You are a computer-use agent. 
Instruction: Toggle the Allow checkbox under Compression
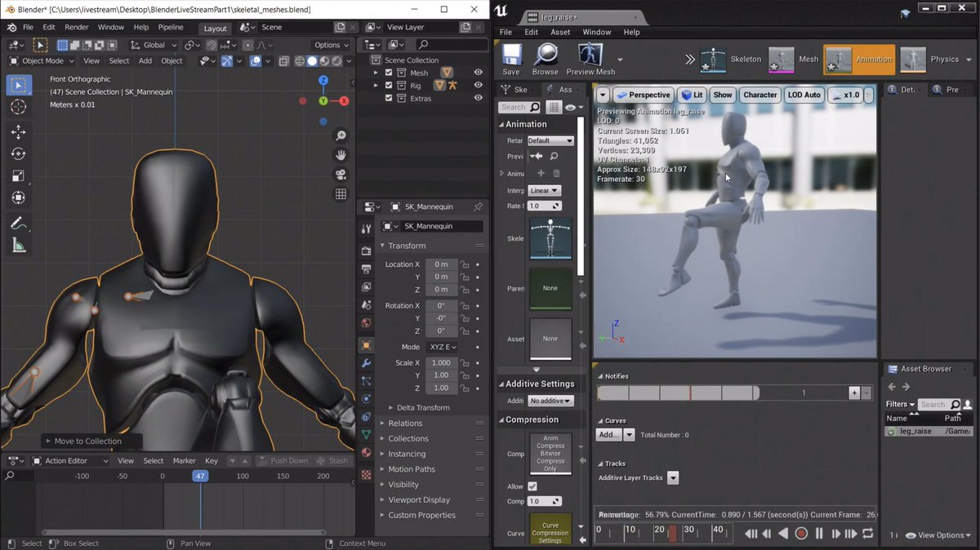pos(532,486)
